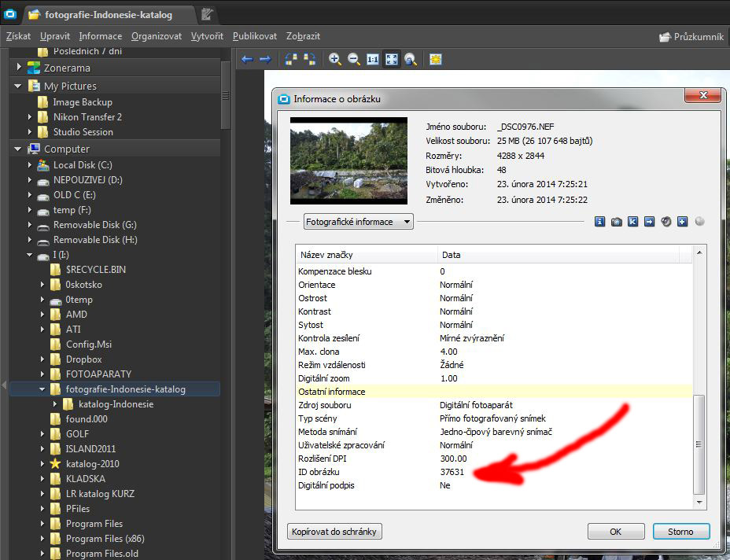The height and width of the screenshot is (560, 730).
Task: Select the Dropbox folder in tree
Action: [x=84, y=359]
